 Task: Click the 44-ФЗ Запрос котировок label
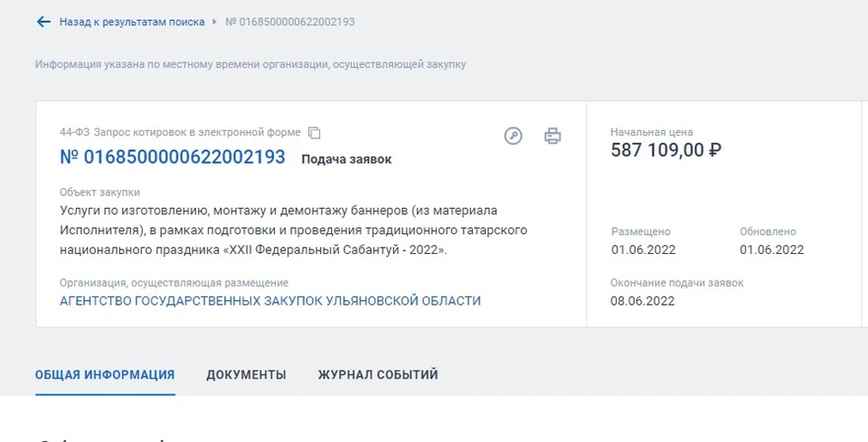180,133
